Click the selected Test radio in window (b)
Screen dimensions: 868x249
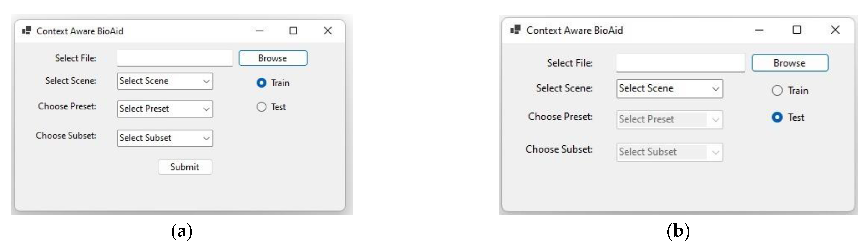[x=777, y=117]
